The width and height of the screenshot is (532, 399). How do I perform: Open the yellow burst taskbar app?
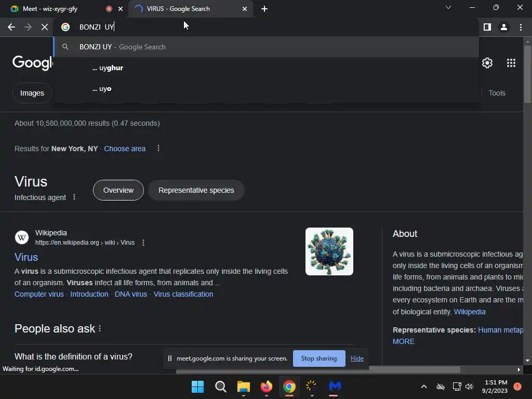coord(312,386)
